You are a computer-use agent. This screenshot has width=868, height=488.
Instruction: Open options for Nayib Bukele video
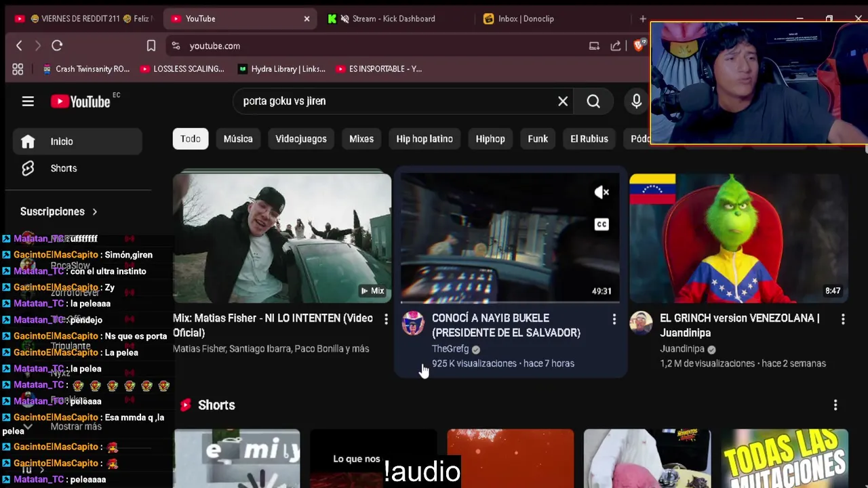[x=614, y=319]
